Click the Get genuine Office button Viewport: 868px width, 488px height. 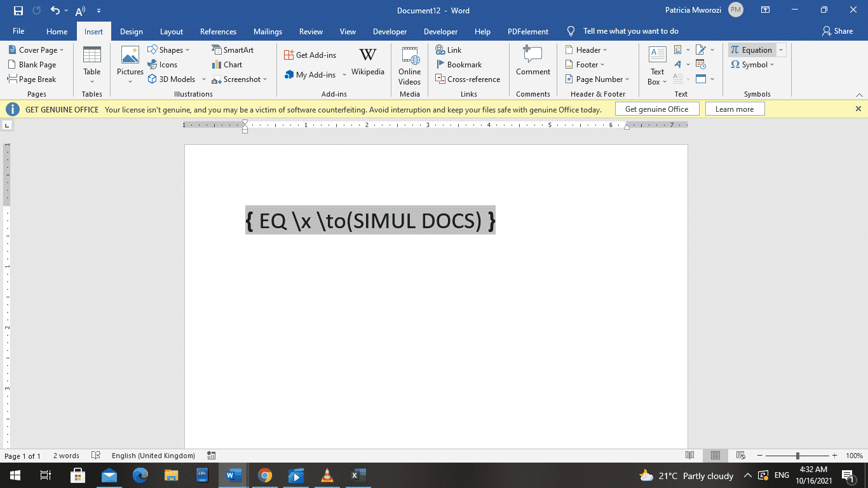pos(657,109)
